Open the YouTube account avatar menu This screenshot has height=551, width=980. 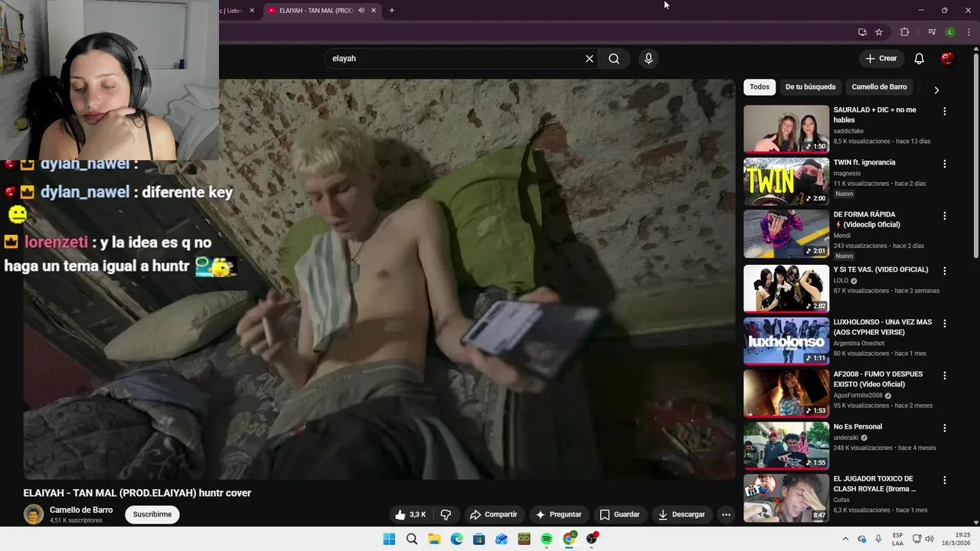click(947, 58)
